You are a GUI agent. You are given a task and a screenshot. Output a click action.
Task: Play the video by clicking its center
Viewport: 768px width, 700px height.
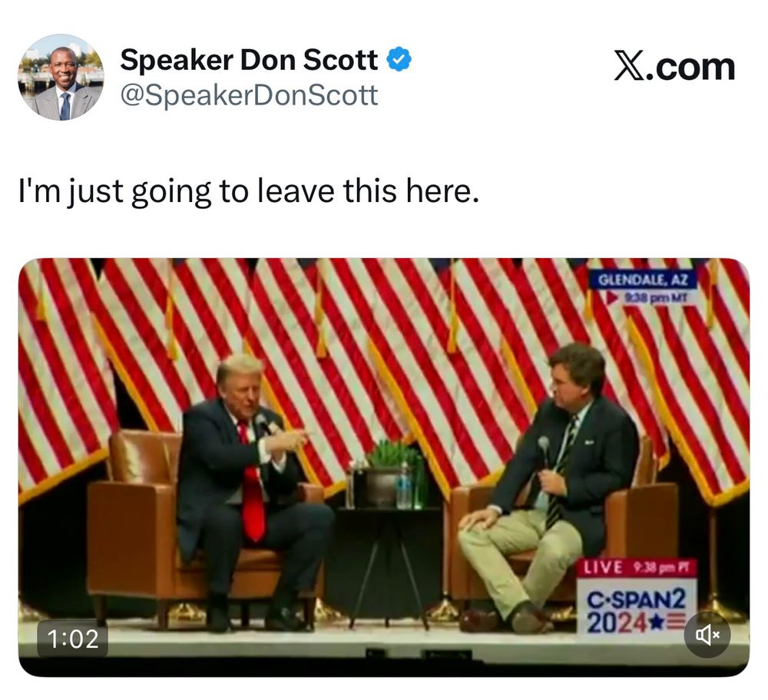click(x=384, y=467)
